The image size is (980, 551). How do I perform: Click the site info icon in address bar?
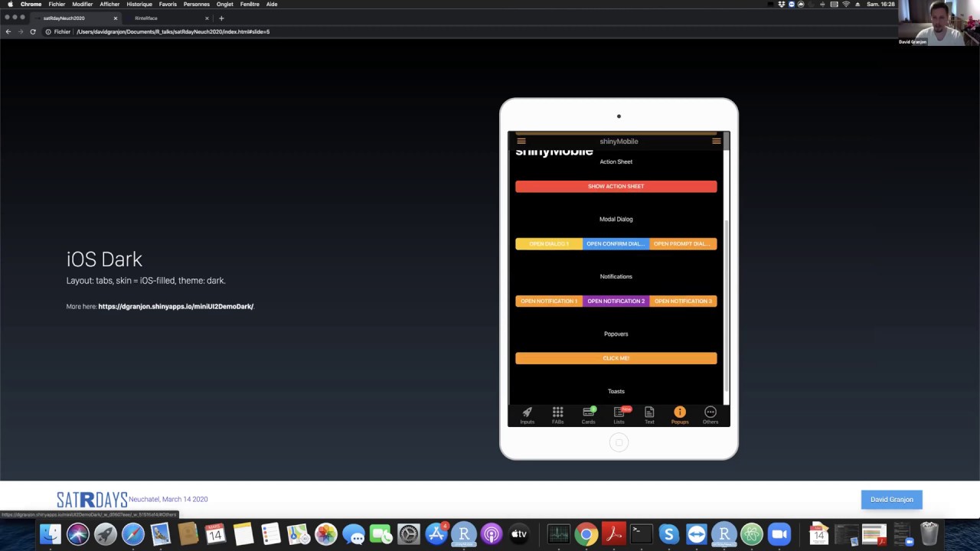coord(47,31)
